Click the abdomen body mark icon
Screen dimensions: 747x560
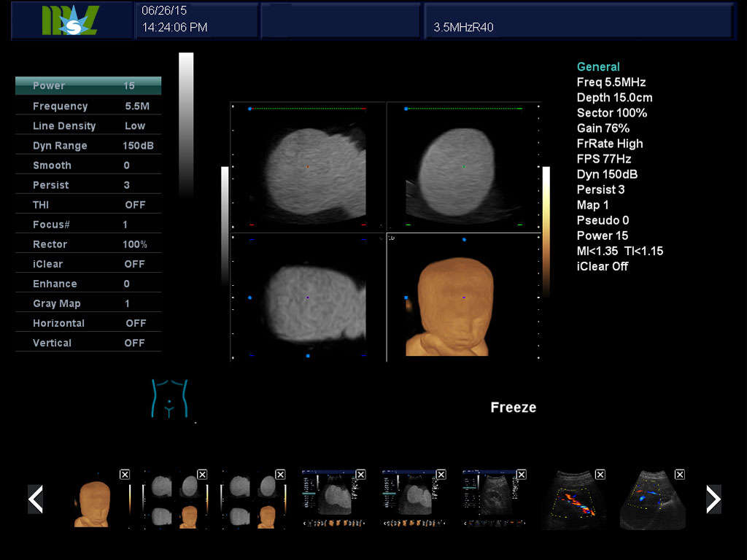click(169, 399)
